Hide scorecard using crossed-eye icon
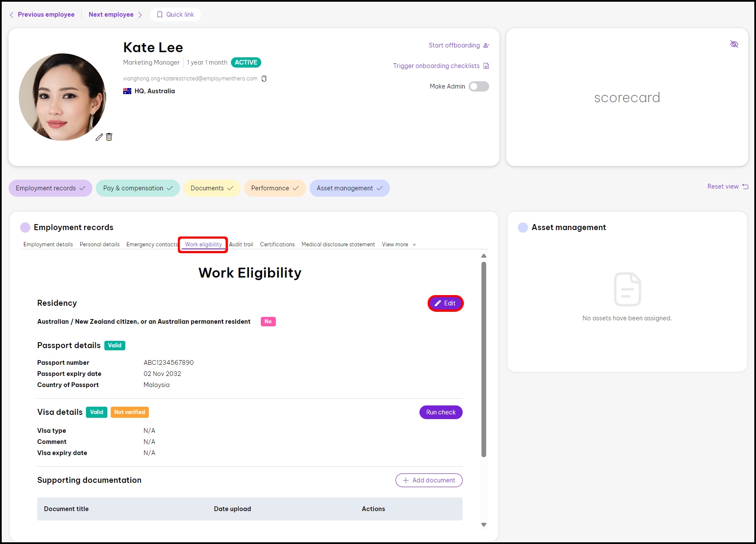The height and width of the screenshot is (544, 756). point(734,44)
